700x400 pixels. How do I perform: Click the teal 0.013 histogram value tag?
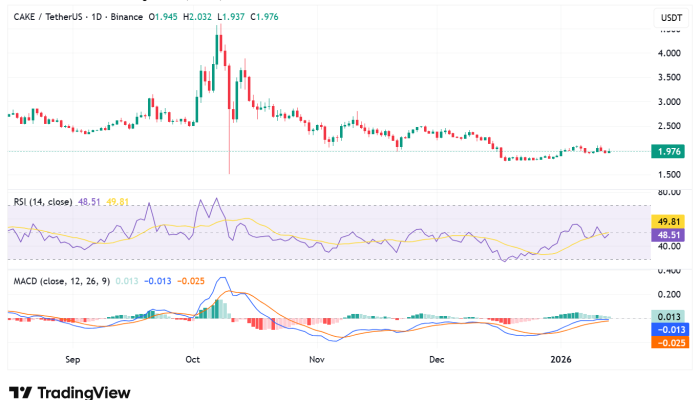(665, 317)
